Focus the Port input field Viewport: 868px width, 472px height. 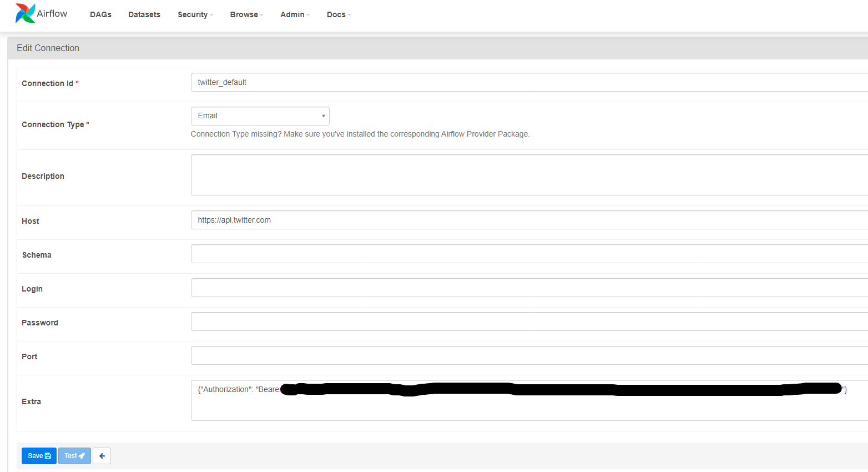(529, 355)
